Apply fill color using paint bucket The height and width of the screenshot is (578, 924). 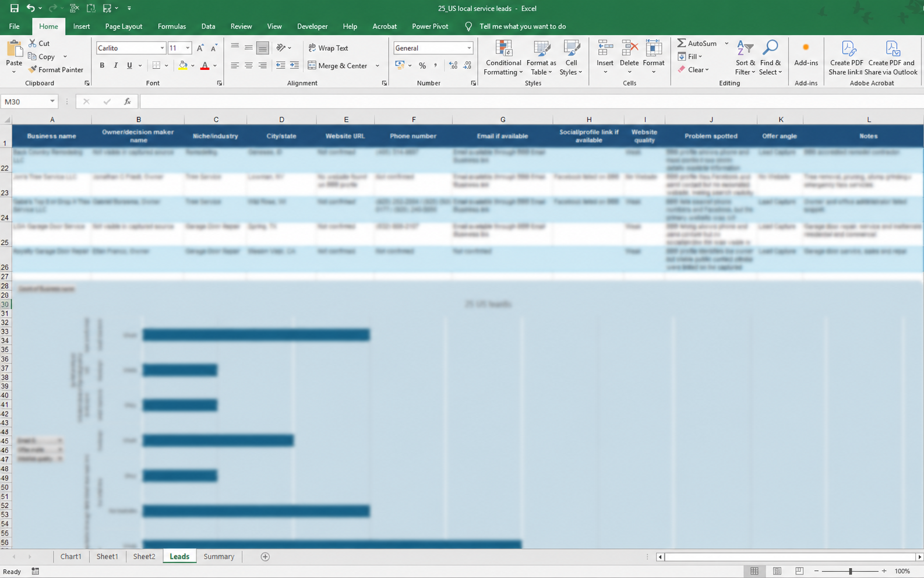click(x=183, y=65)
